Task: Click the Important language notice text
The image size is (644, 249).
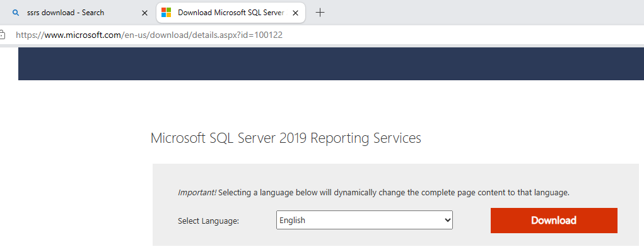Action: (373, 192)
